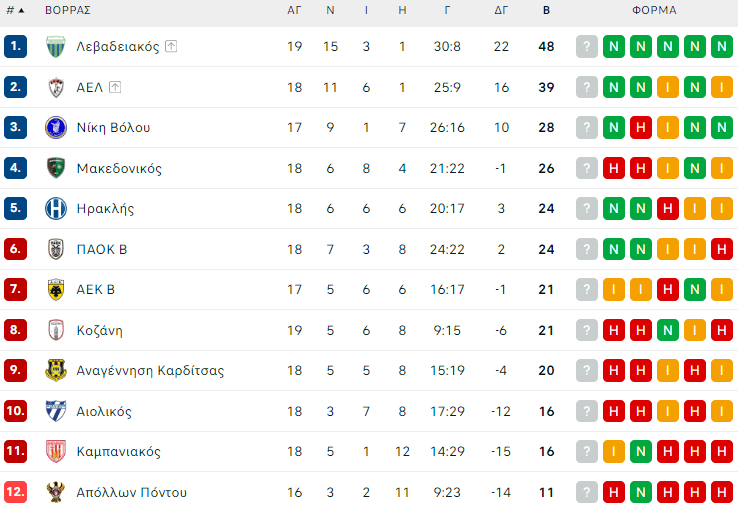Screen dimensions: 738x510
Task: Click the red H form badge for Αιολικός
Action: (614, 411)
